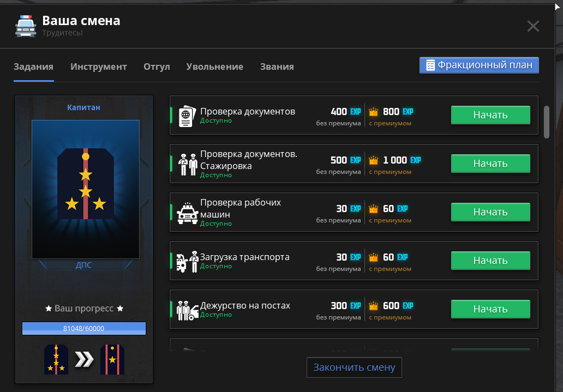Image resolution: width=563 pixels, height=392 pixels.
Task: Click the police car icon for Проверка рабочих машин
Action: [x=187, y=213]
